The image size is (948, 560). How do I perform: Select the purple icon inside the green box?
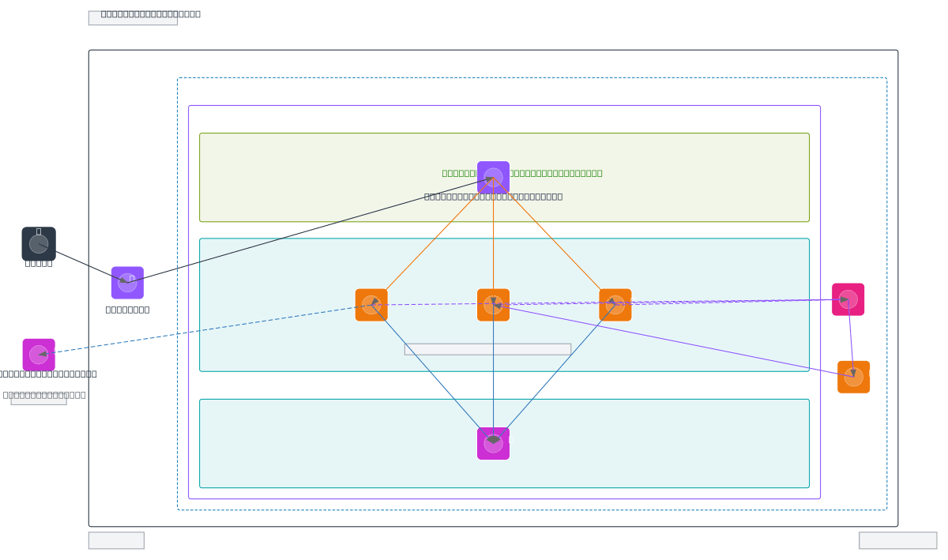tap(493, 177)
